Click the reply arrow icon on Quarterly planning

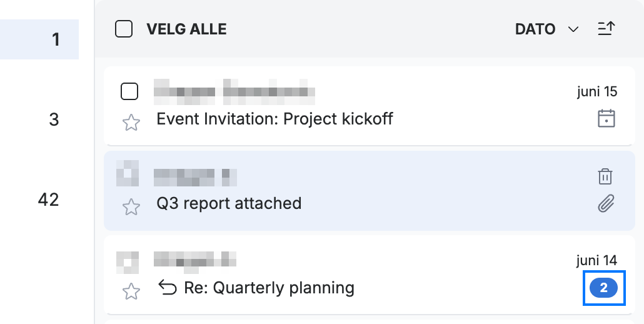tap(167, 288)
